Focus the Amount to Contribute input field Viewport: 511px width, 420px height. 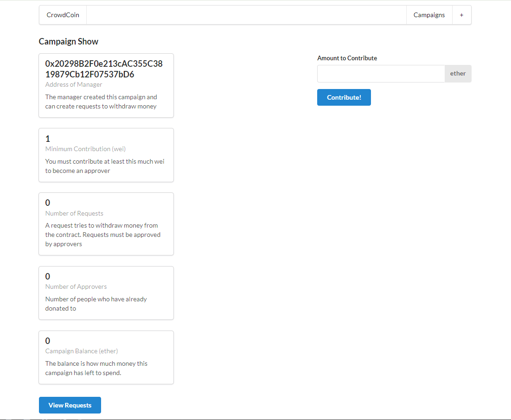coord(381,74)
